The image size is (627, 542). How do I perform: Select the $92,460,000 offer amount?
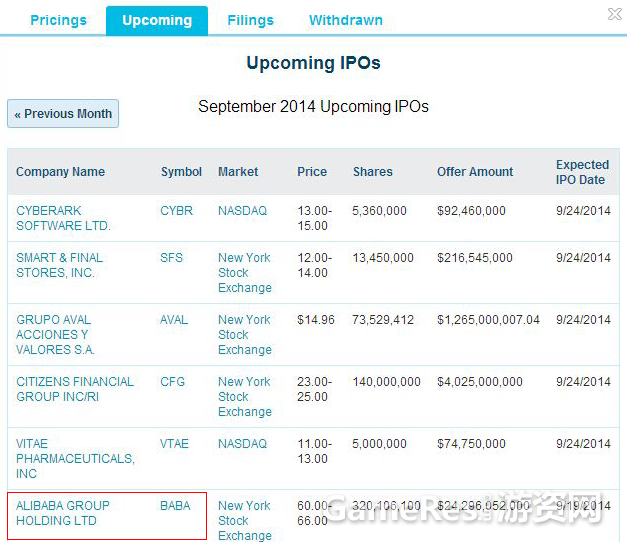471,210
